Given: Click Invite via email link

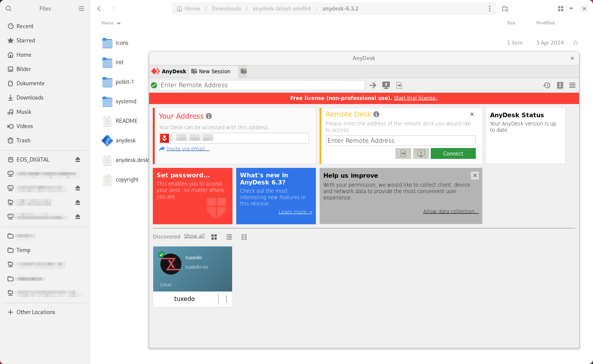Looking at the screenshot, I should coord(188,149).
